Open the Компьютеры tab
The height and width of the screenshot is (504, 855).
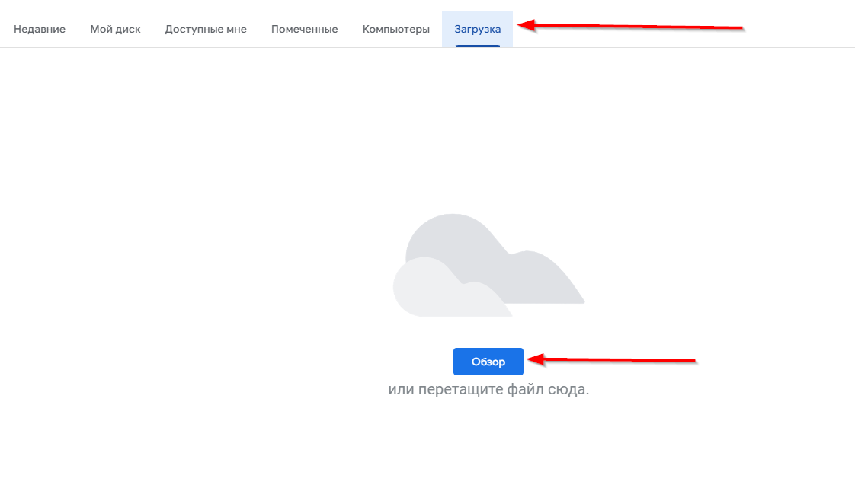tap(395, 30)
